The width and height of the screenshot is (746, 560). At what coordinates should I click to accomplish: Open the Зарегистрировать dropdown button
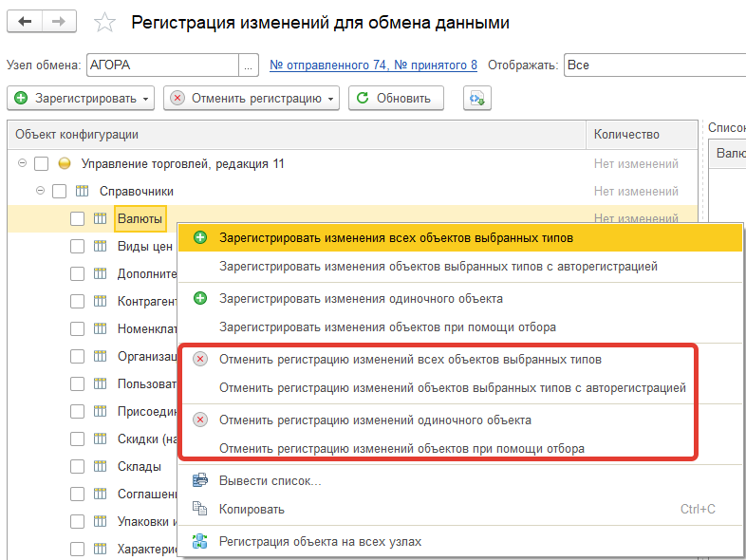(x=82, y=98)
